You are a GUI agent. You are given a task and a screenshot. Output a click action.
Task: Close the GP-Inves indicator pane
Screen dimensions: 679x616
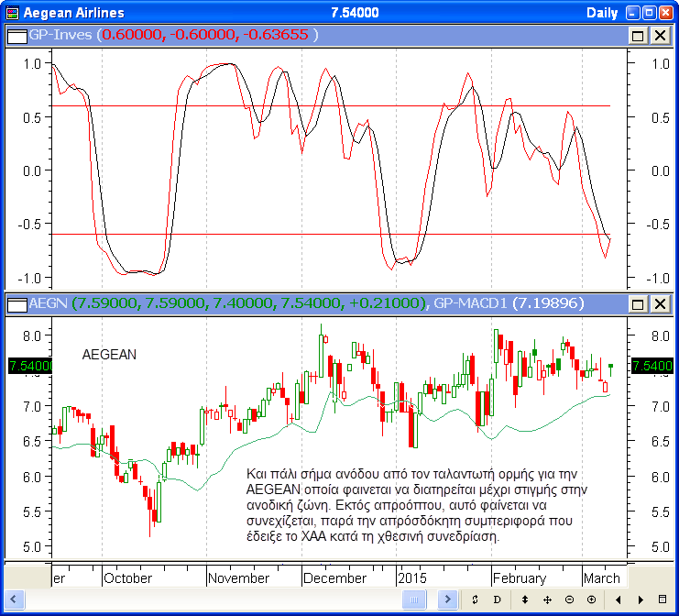tap(660, 36)
